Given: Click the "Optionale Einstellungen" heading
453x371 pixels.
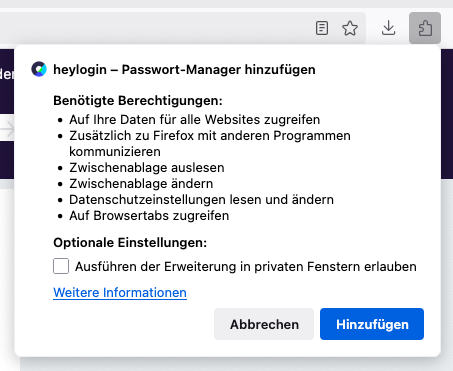Looking at the screenshot, I should point(130,242).
